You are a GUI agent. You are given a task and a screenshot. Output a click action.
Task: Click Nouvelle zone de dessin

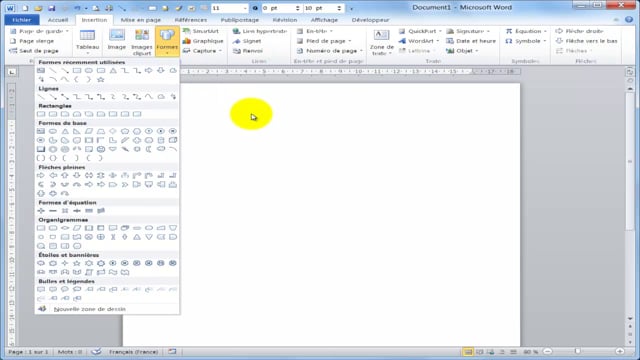[89, 309]
